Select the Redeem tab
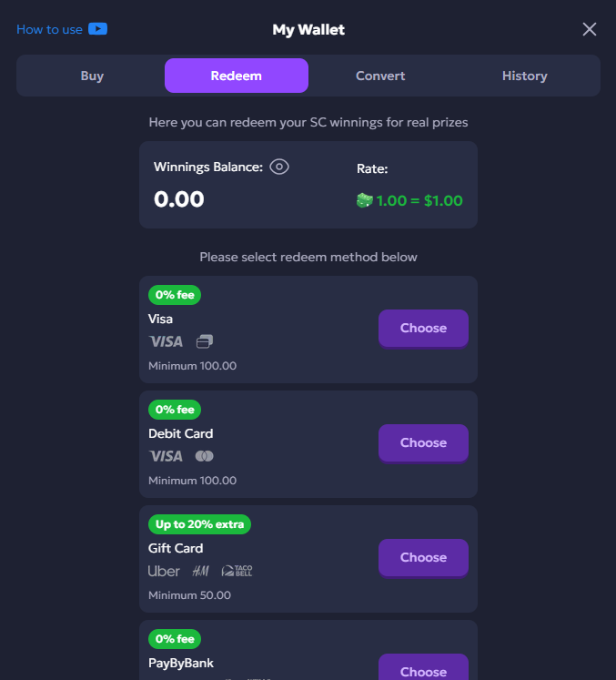This screenshot has width=616, height=680. (x=237, y=76)
